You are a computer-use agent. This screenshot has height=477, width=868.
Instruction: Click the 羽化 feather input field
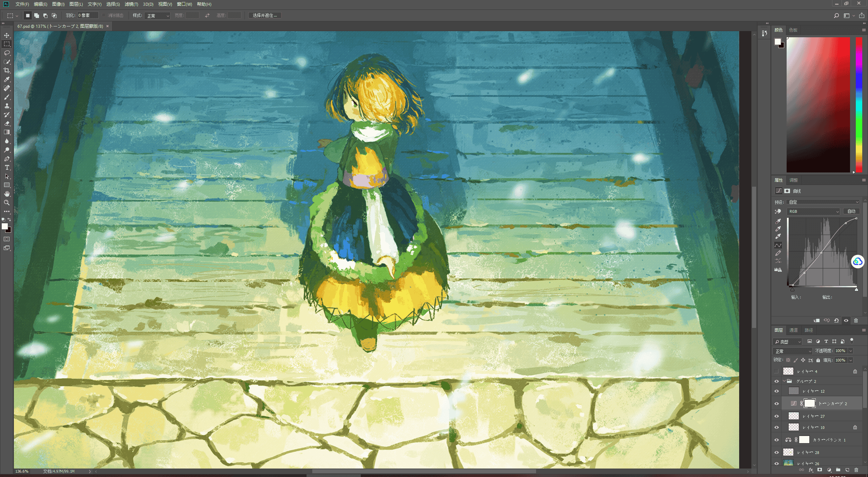[x=88, y=15]
